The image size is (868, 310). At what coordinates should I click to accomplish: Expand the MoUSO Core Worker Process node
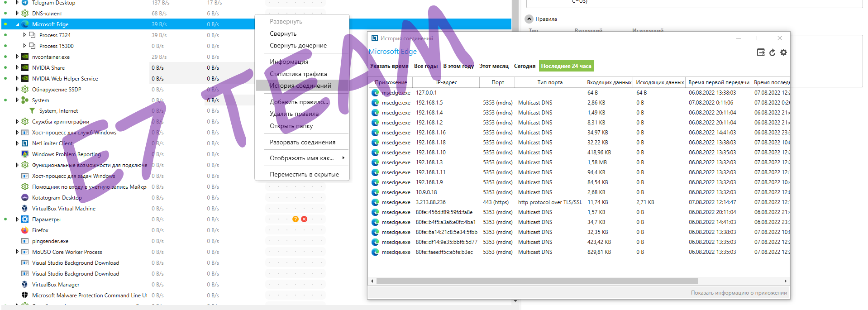pos(17,252)
